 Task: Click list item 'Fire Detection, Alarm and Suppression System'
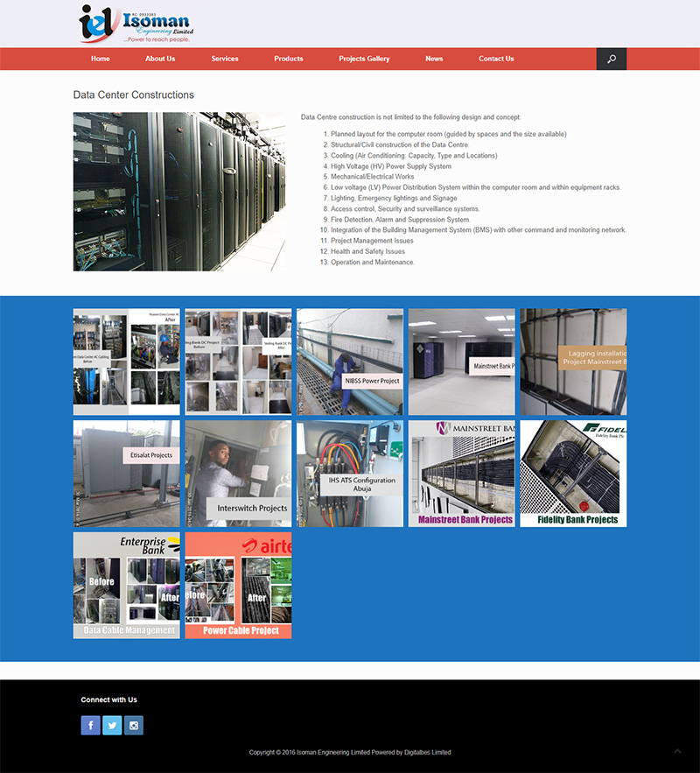[x=401, y=220]
